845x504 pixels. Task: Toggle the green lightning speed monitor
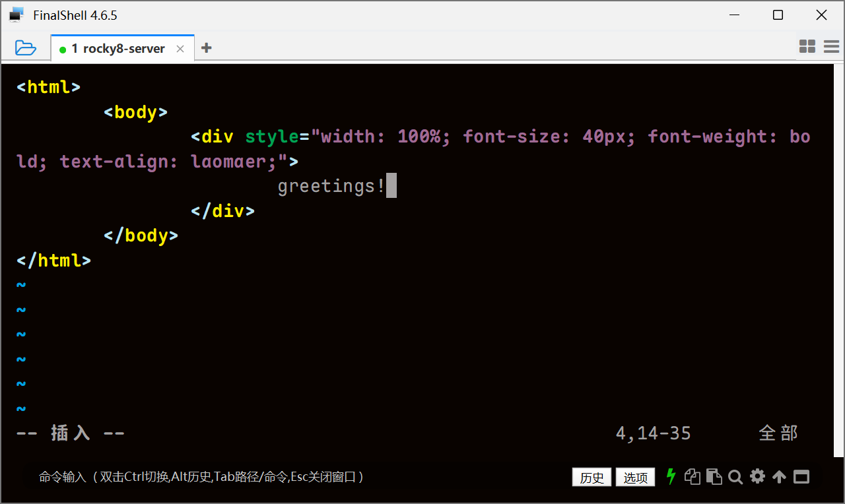pyautogui.click(x=671, y=476)
